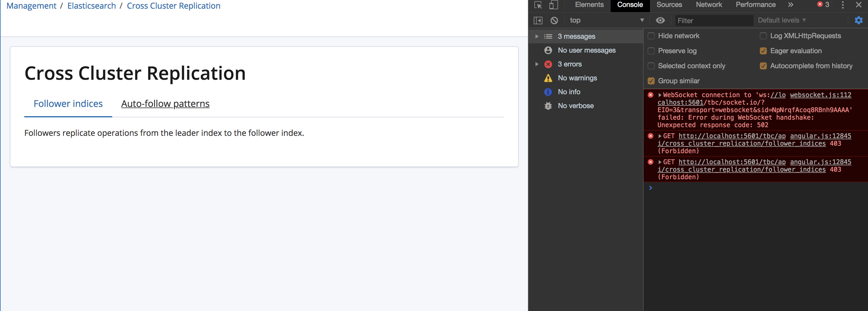
Task: Enable Hide network checkbox
Action: pos(651,36)
